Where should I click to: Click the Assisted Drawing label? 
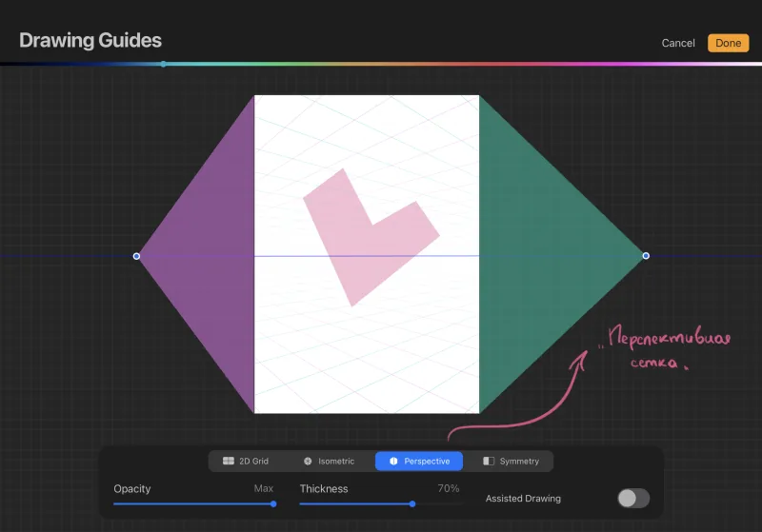point(523,499)
